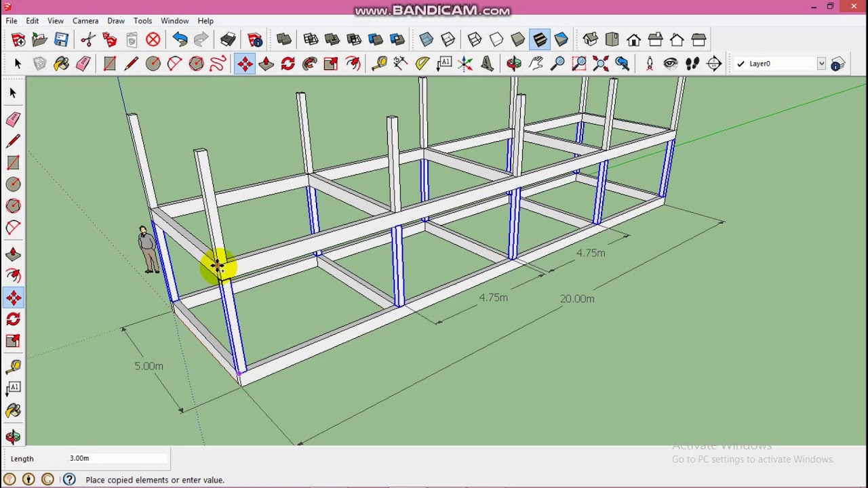This screenshot has height=488, width=868.
Task: Undo the last action with blue arrow
Action: point(180,39)
